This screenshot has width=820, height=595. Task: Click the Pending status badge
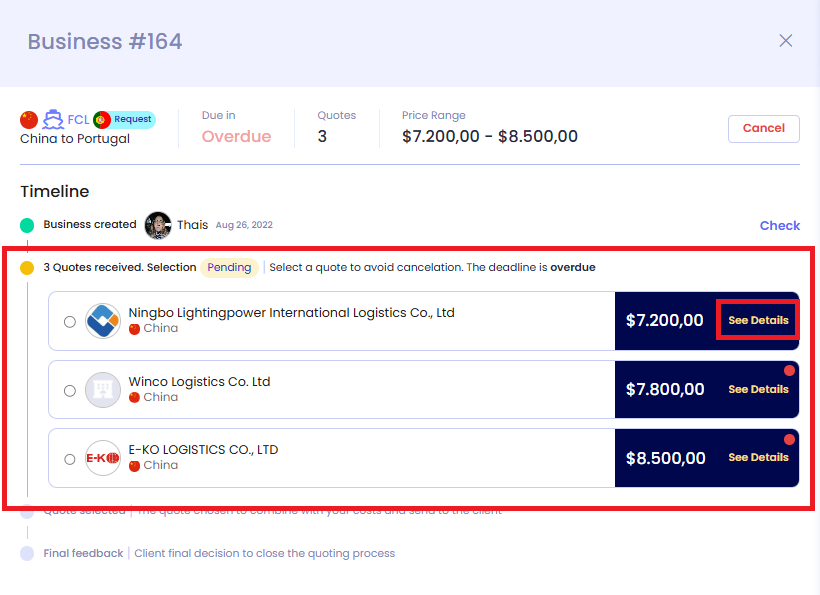pos(229,268)
